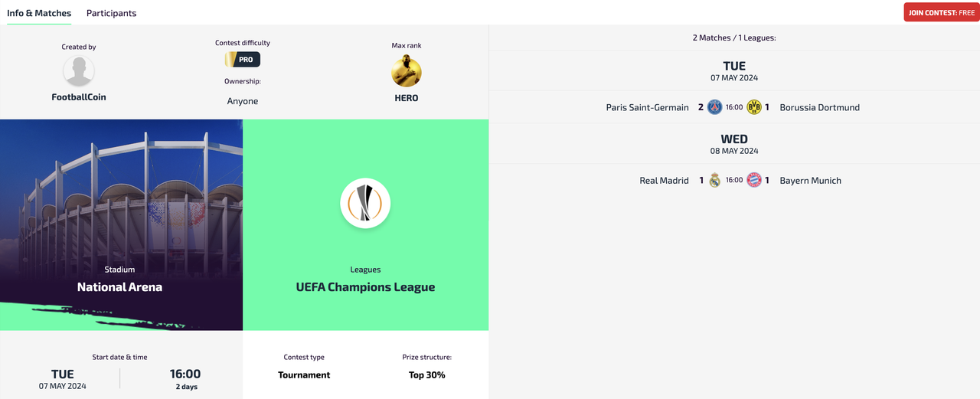Image resolution: width=980 pixels, height=399 pixels.
Task: Click the Top 30% prize structure
Action: click(427, 375)
